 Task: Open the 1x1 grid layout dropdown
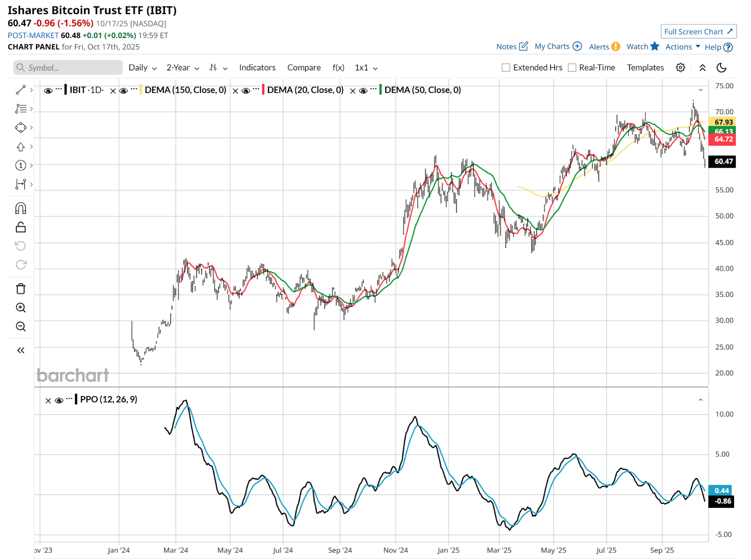coord(366,68)
